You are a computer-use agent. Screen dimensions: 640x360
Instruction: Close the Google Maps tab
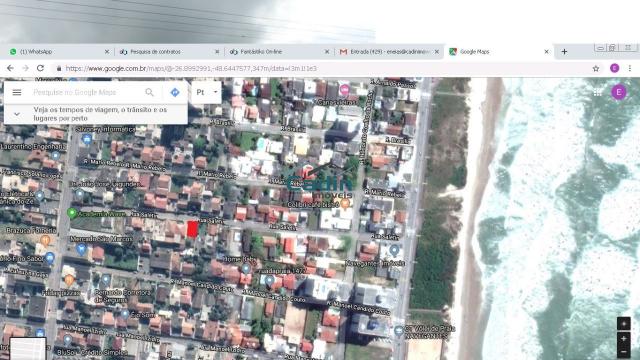point(547,52)
